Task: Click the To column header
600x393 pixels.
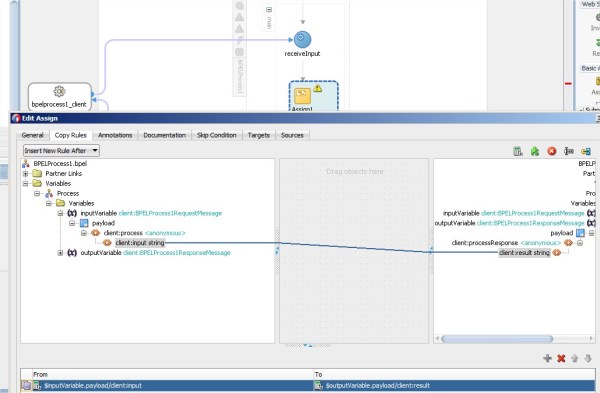Action: tap(455, 374)
